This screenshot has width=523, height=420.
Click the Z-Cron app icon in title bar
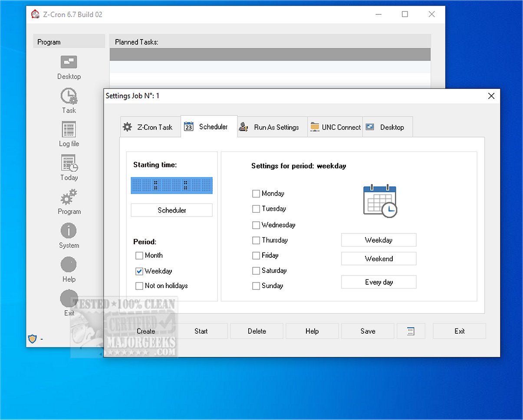[35, 14]
